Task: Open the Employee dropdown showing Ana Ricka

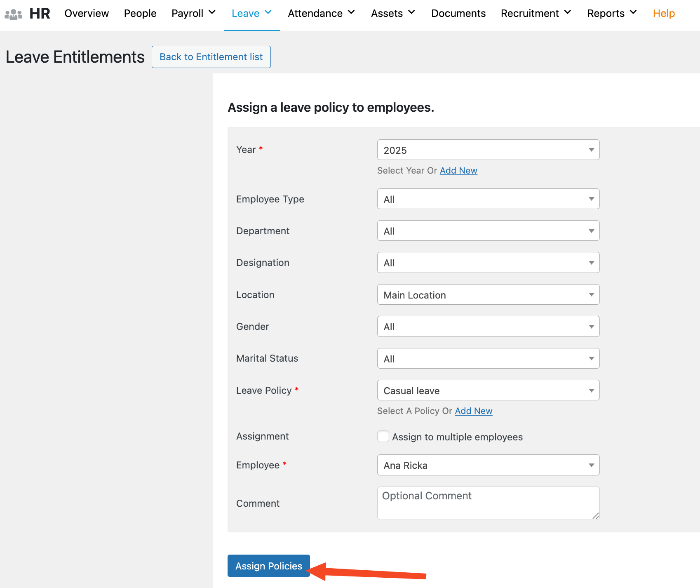Action: (x=488, y=465)
